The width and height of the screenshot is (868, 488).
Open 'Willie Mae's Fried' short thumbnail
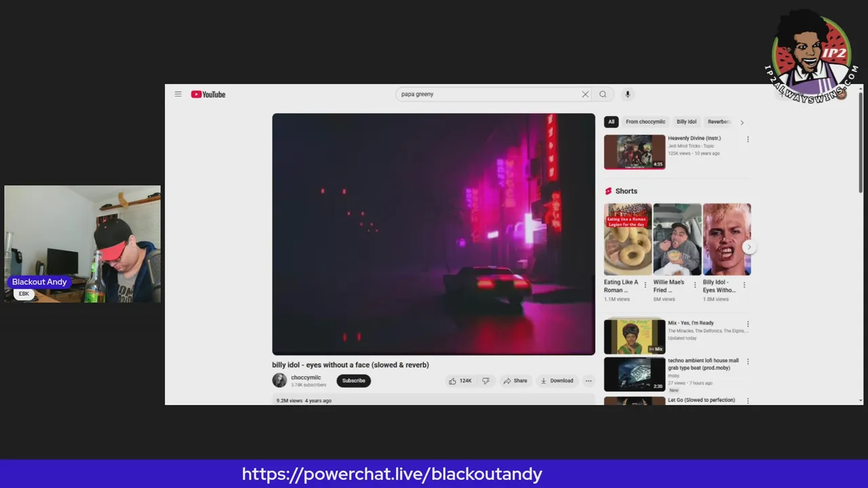click(x=677, y=239)
